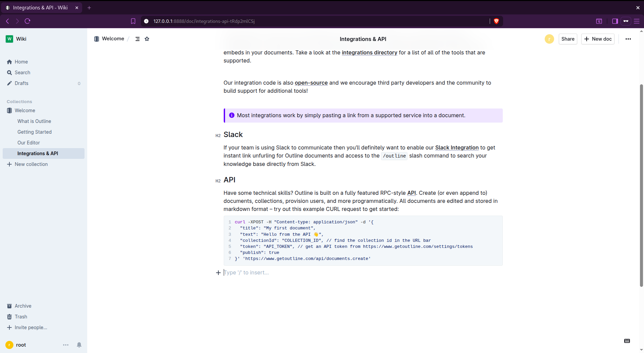
Task: Open browser main menu
Action: tap(637, 21)
